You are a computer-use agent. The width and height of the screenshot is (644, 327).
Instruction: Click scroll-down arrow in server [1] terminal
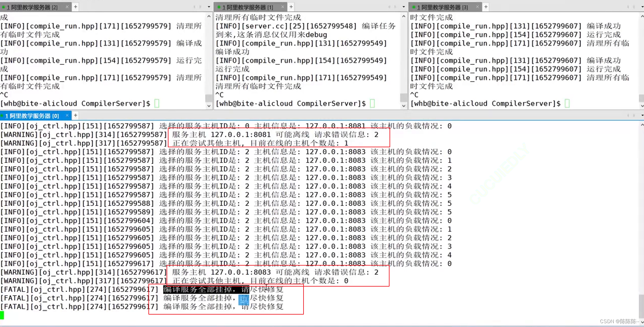point(404,106)
